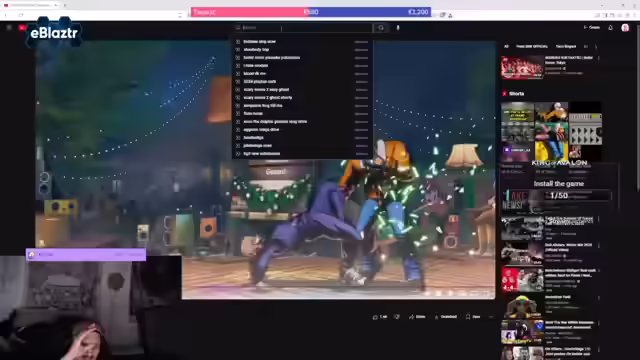Open the Fake News recommended video thumbnail
Image resolution: width=640 pixels, height=360 pixels.
pos(522,201)
